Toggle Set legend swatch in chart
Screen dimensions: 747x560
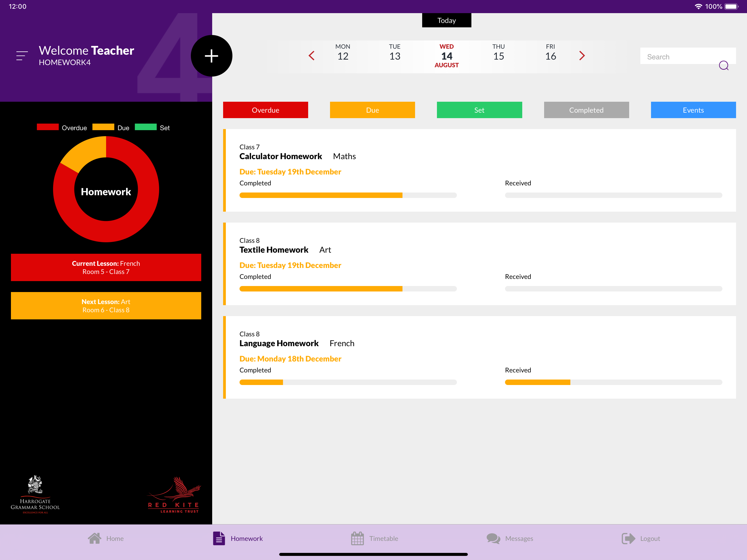pos(145,127)
